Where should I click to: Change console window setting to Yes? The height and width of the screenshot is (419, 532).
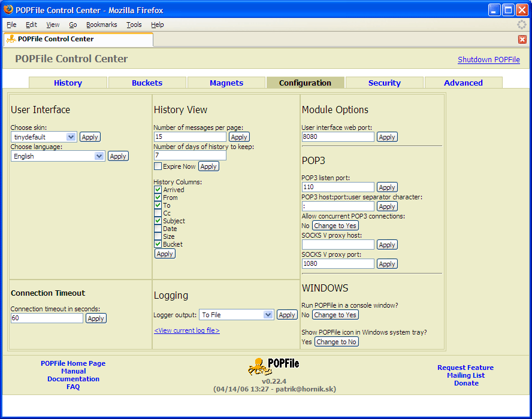(x=335, y=315)
